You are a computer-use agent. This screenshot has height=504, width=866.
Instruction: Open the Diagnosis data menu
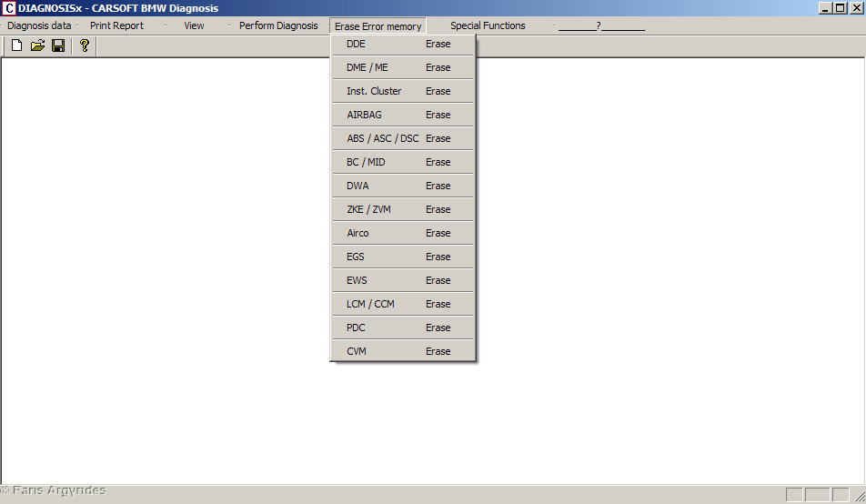(39, 25)
